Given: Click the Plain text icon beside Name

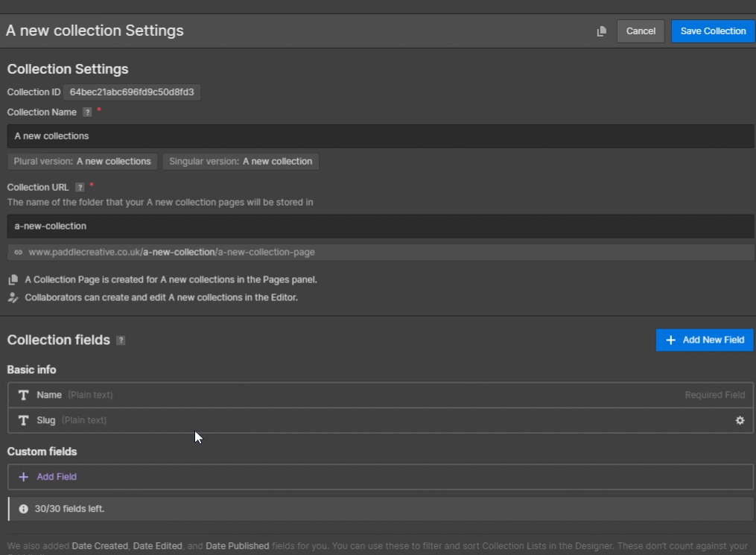Looking at the screenshot, I should pos(23,395).
